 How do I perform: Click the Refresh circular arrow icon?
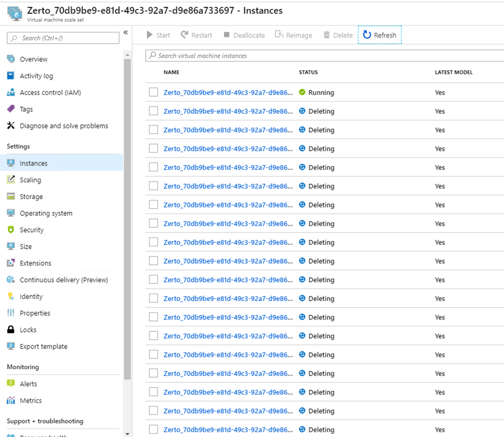[x=367, y=34]
